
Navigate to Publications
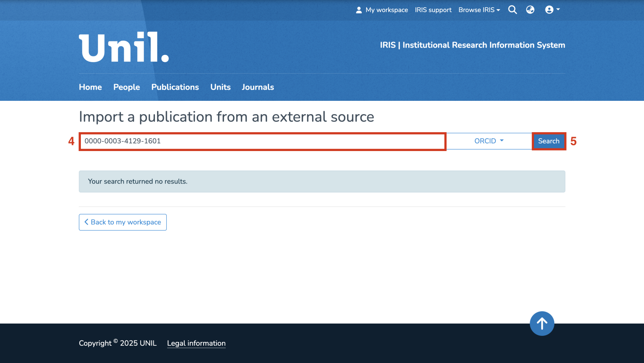[175, 87]
